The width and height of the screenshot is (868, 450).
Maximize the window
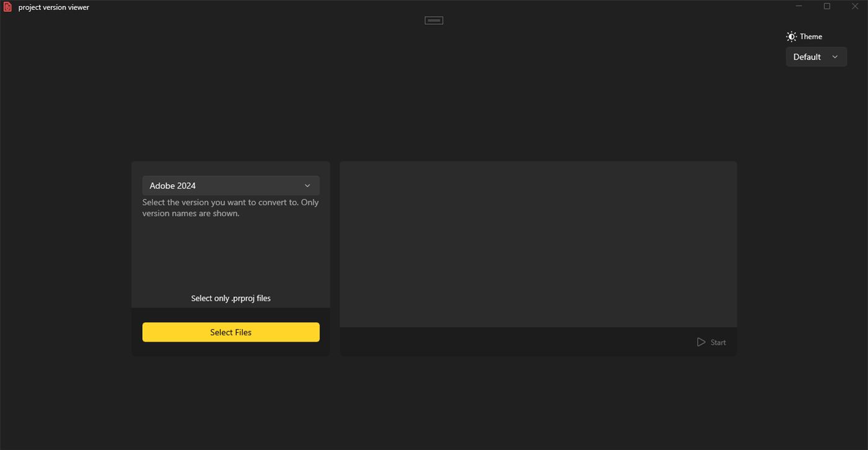click(x=827, y=6)
